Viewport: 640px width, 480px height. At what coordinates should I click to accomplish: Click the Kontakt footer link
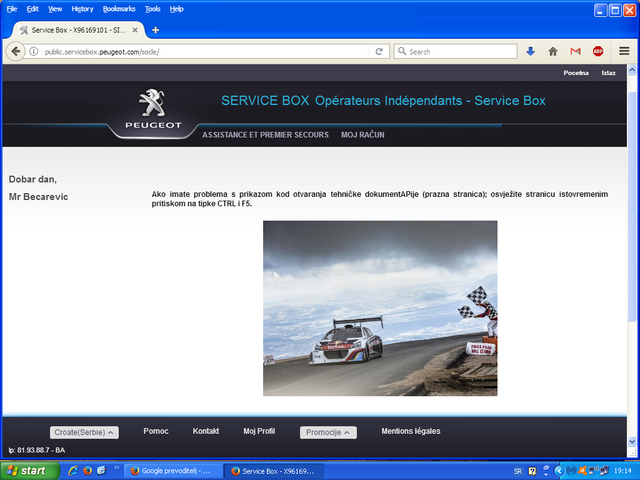pos(206,431)
